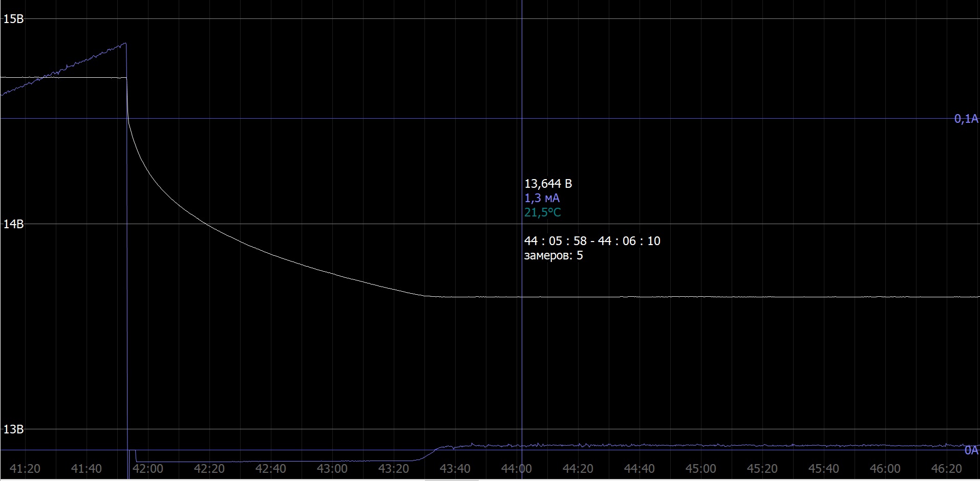
Task: Click the 44:05:58 - 44:06:10 time range text
Action: pos(592,241)
